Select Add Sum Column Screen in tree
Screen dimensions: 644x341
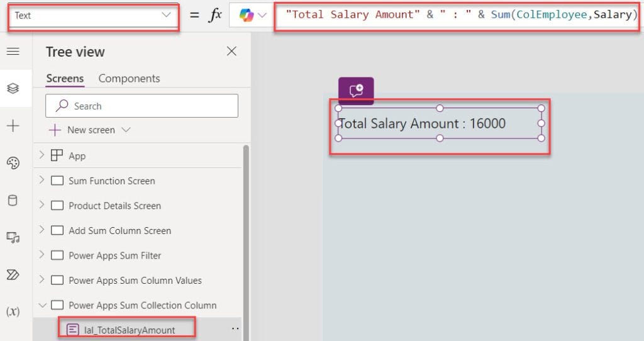tap(119, 230)
